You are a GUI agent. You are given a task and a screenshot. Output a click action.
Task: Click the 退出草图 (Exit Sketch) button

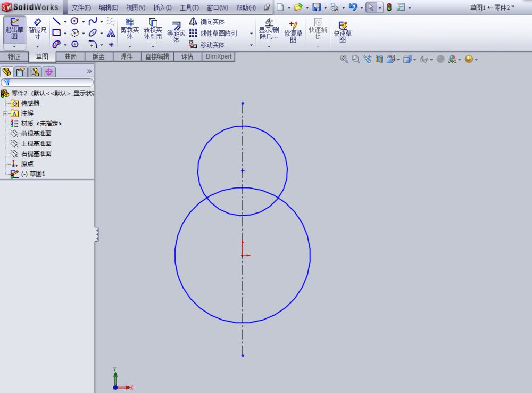click(14, 29)
